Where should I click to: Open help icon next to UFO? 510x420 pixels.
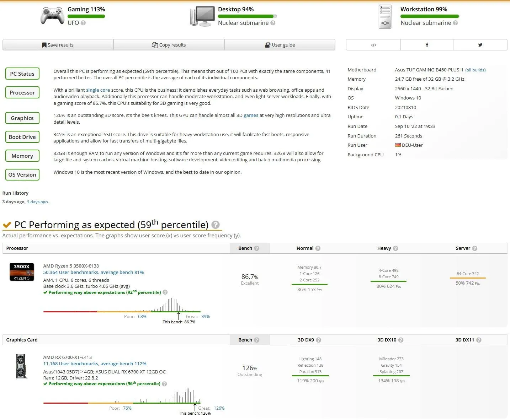point(83,23)
